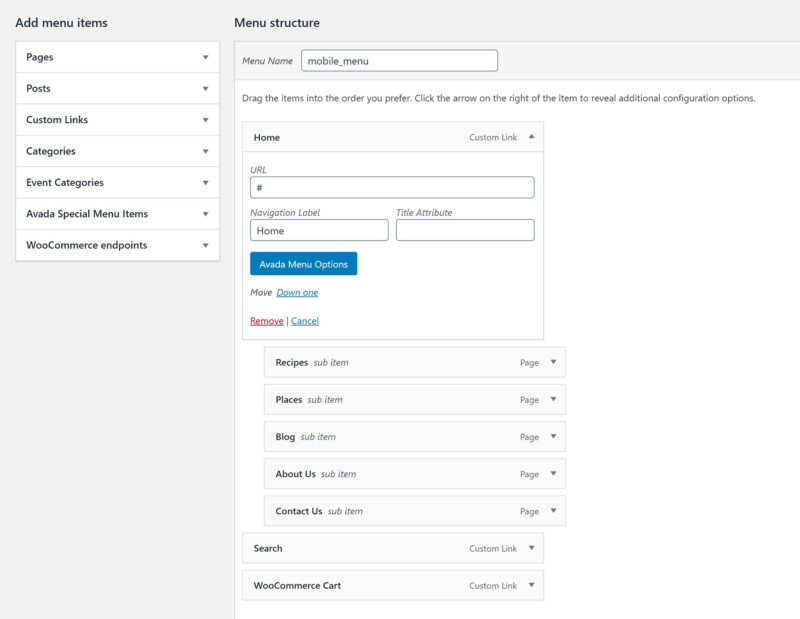This screenshot has width=800, height=619.
Task: Expand the WooCommerce Cart item options
Action: [x=531, y=585]
